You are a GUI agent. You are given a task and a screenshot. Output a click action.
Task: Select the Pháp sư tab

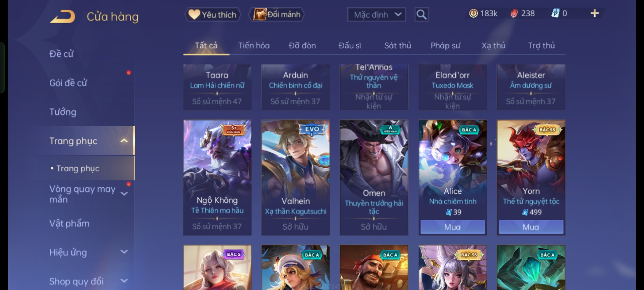(x=445, y=46)
